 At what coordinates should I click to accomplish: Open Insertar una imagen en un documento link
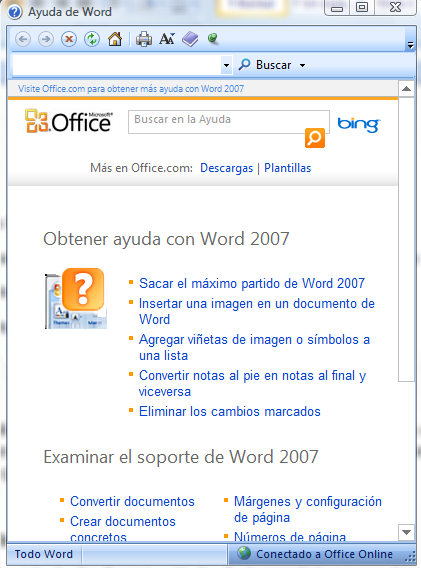click(257, 311)
